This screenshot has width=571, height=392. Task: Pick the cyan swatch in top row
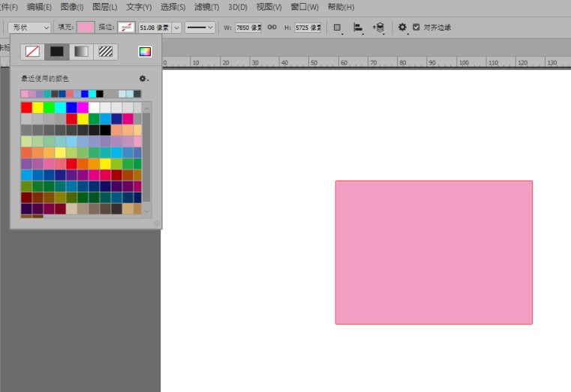[x=60, y=107]
